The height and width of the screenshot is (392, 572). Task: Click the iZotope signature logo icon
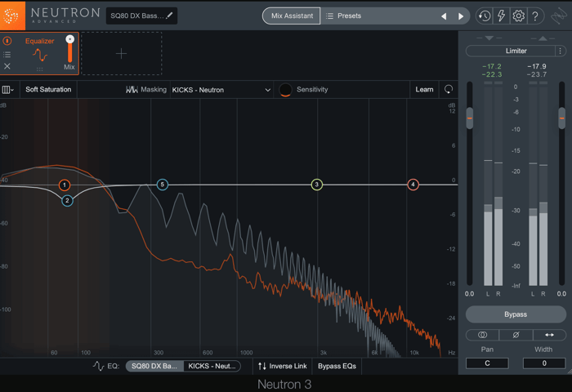559,16
